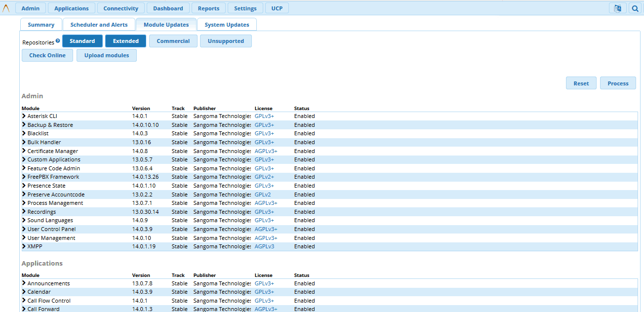Switch to the System Updates tab

pos(227,25)
